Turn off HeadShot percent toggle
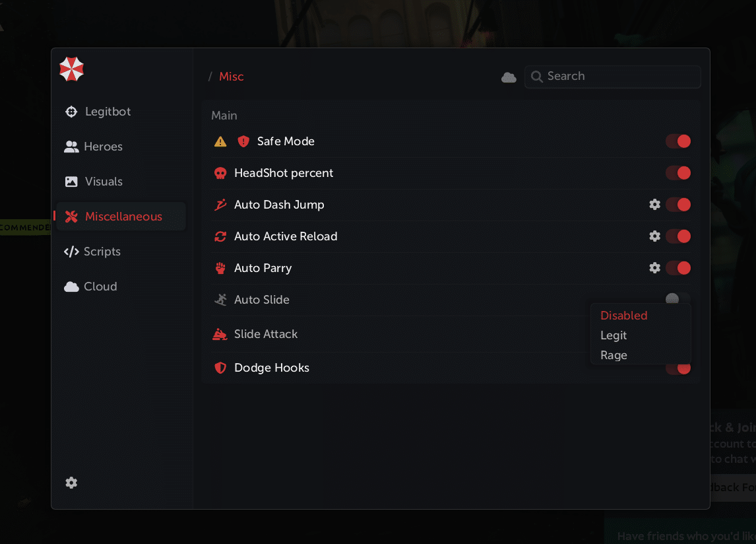 pyautogui.click(x=678, y=173)
